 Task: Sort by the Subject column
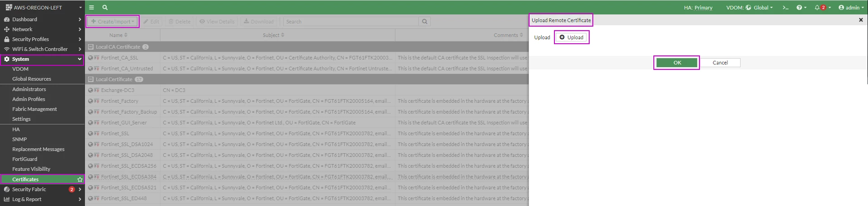click(274, 35)
